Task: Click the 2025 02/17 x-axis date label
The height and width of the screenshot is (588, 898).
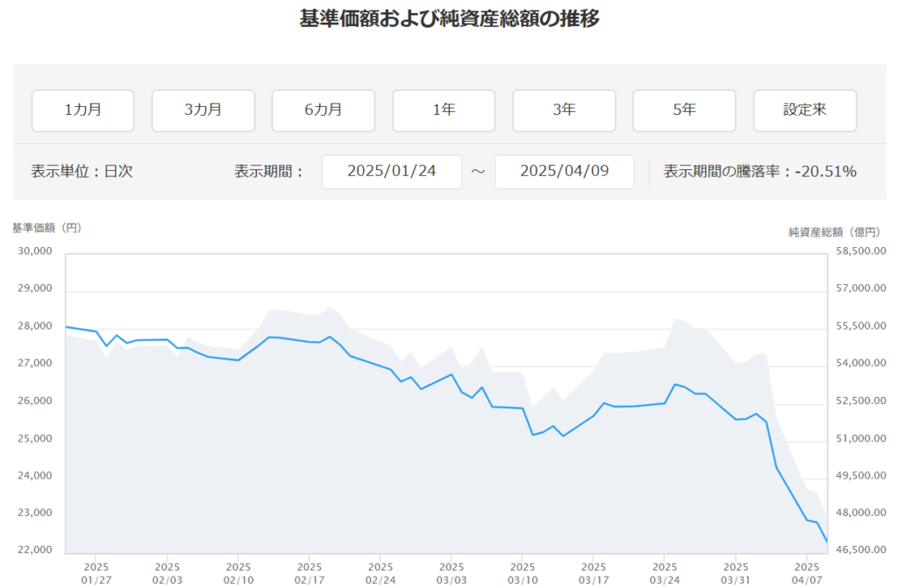Action: 309,573
